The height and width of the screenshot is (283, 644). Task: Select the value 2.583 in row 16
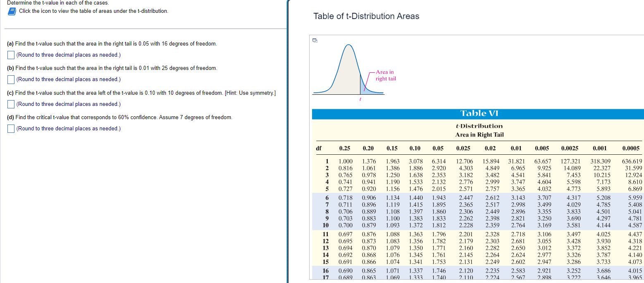pos(517,271)
